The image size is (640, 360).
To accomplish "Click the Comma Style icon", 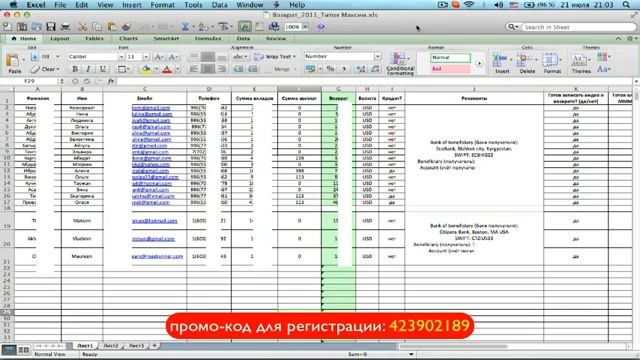I will (344, 69).
